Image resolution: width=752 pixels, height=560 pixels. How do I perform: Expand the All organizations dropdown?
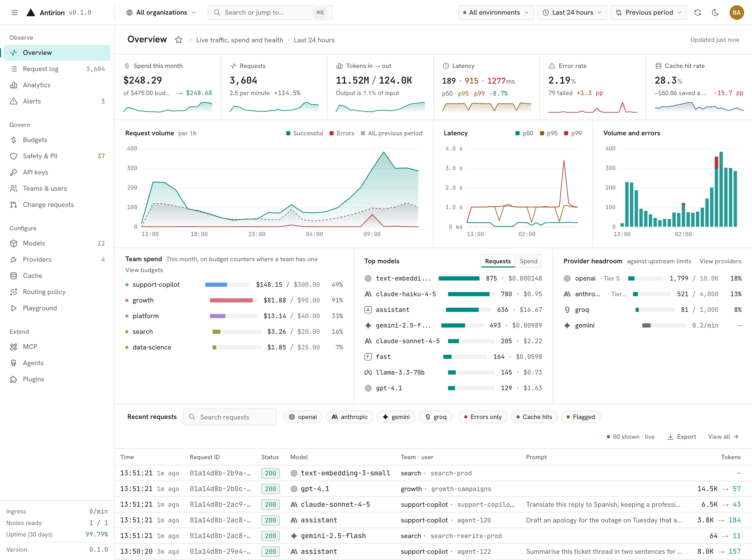pyautogui.click(x=161, y=13)
